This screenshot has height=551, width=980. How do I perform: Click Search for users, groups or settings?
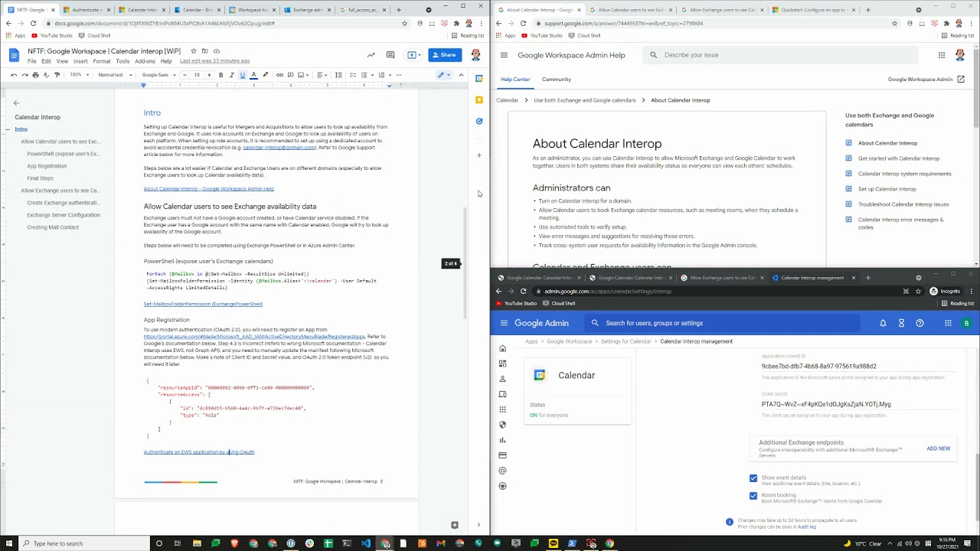[722, 323]
